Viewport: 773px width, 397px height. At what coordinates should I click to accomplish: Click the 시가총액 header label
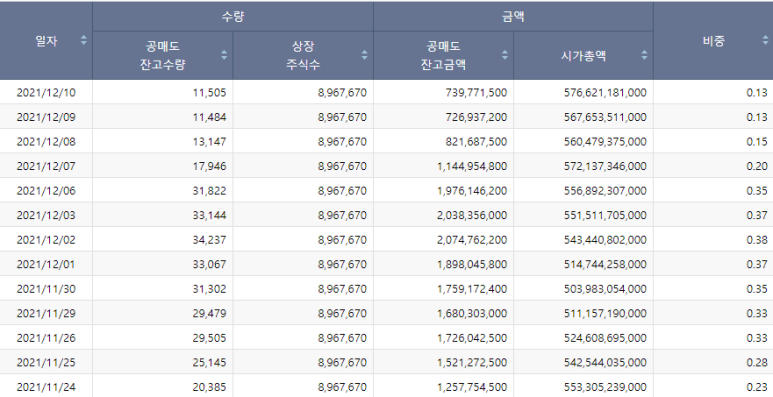pos(583,55)
